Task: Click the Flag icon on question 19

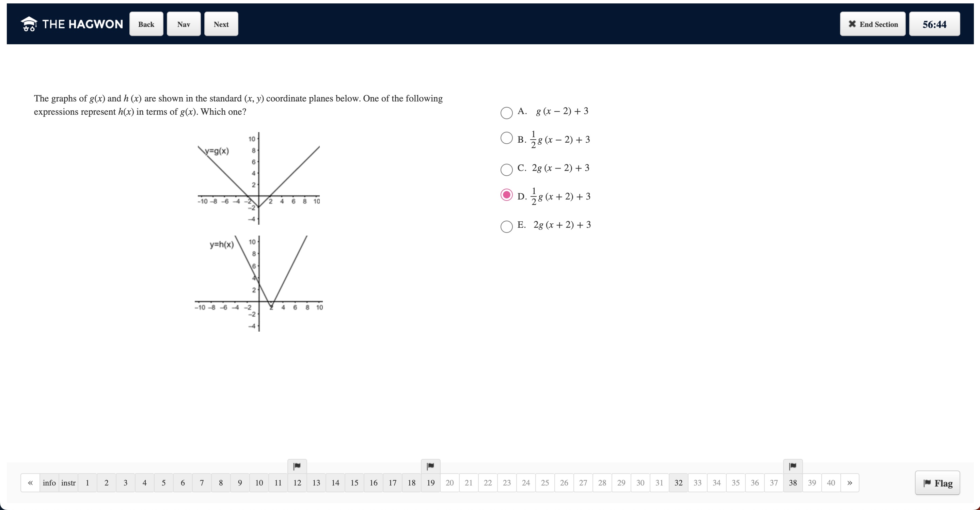Action: click(x=431, y=466)
